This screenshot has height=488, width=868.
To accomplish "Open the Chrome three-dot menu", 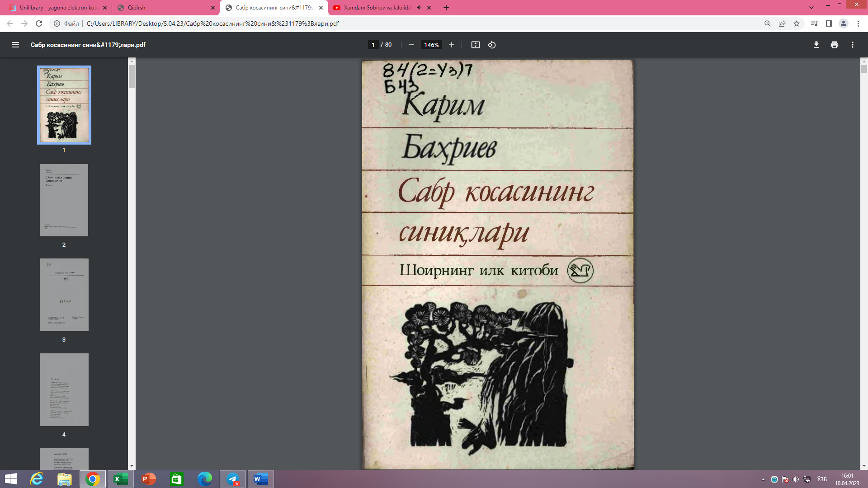I will click(x=858, y=23).
